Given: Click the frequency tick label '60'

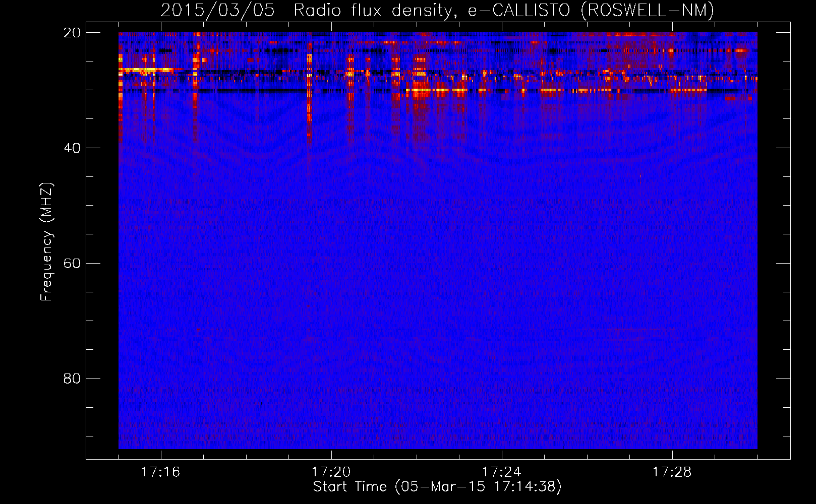Looking at the screenshot, I should pyautogui.click(x=72, y=264).
